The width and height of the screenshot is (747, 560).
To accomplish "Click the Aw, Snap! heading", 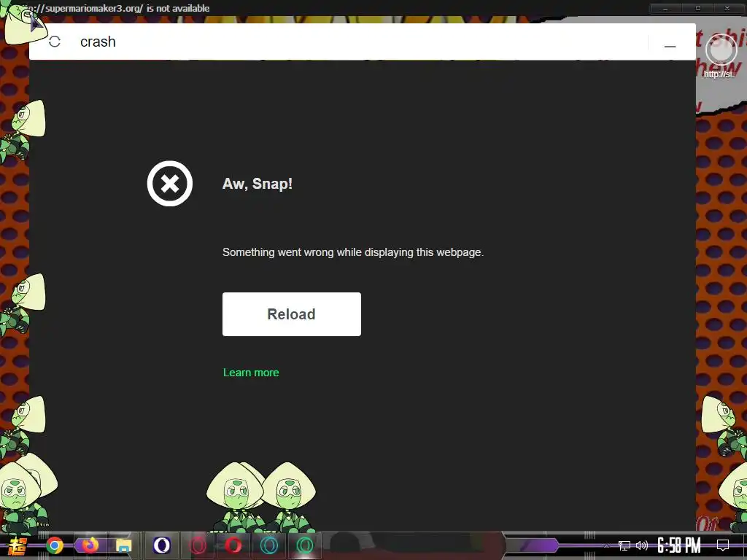I will coord(258,184).
